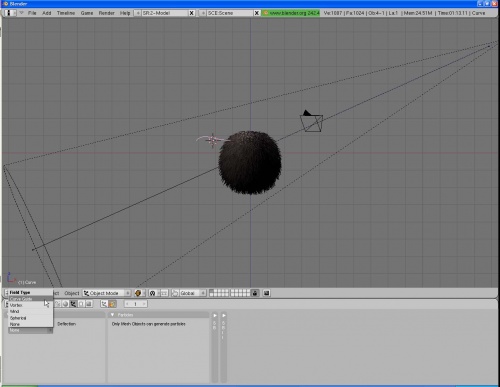Open the Scene context icon

pyautogui.click(x=89, y=304)
